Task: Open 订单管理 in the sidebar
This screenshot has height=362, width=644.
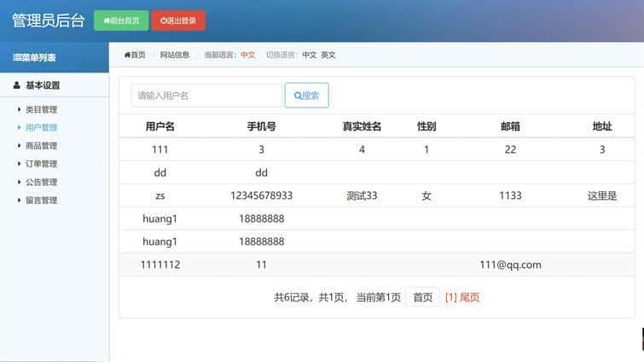Action: [41, 164]
